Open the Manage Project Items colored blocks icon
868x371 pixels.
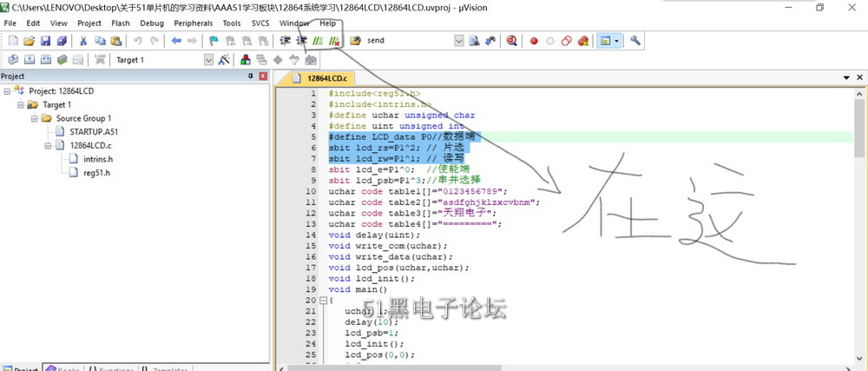pos(246,60)
